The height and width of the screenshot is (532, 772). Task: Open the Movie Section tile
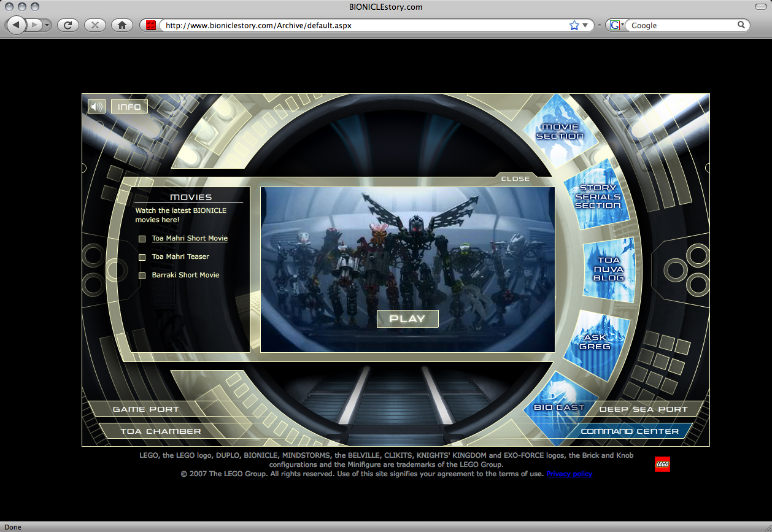click(x=559, y=131)
